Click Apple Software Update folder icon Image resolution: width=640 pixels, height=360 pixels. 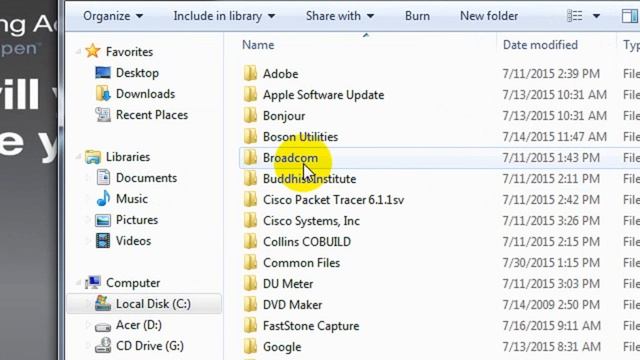250,94
